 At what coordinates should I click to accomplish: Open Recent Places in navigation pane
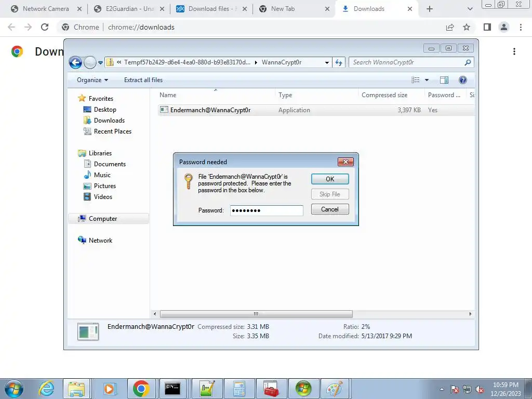(112, 131)
